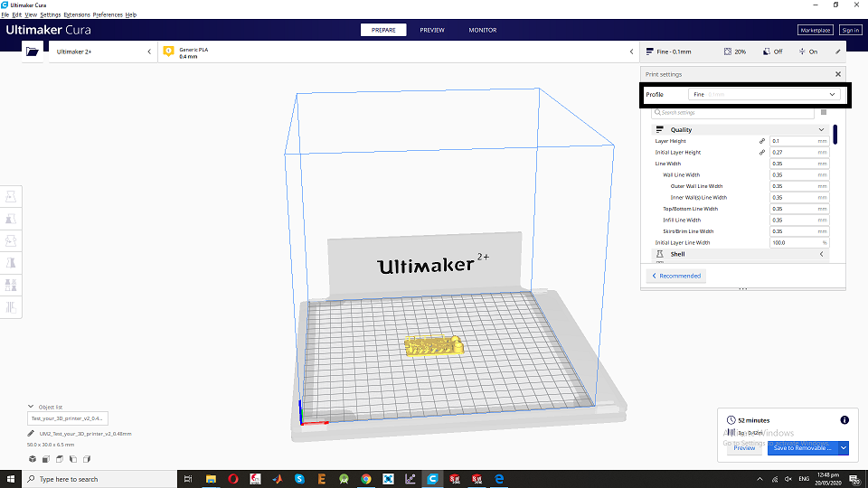Screen dimensions: 868x488
Task: Open Microsoft Edge from taskbar
Action: pos(499,479)
